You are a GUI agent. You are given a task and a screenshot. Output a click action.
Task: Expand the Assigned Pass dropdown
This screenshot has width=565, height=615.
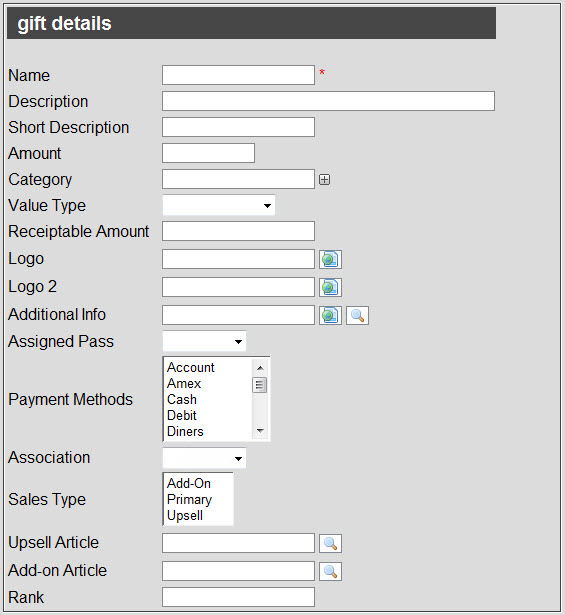[204, 341]
